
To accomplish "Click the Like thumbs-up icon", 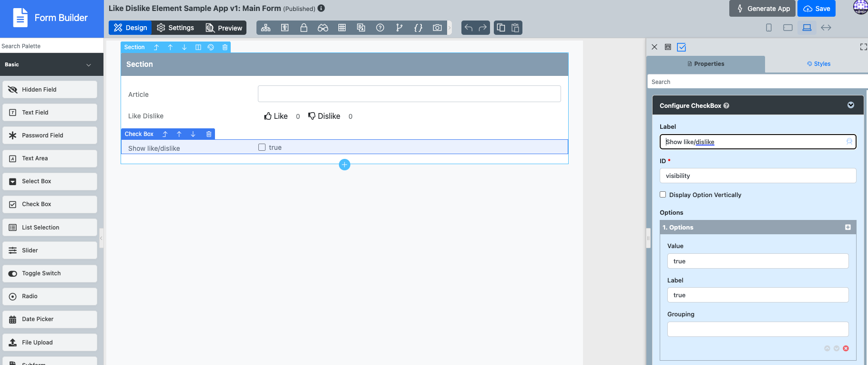I will [268, 116].
